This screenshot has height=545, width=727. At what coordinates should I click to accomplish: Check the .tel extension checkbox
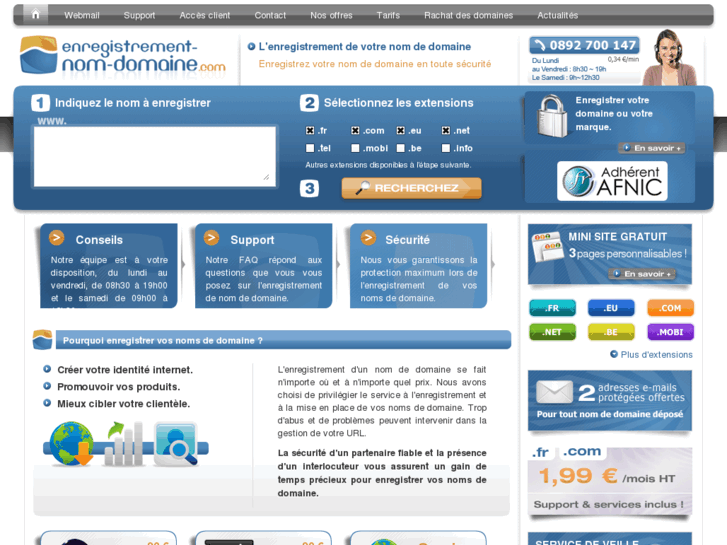tap(310, 148)
